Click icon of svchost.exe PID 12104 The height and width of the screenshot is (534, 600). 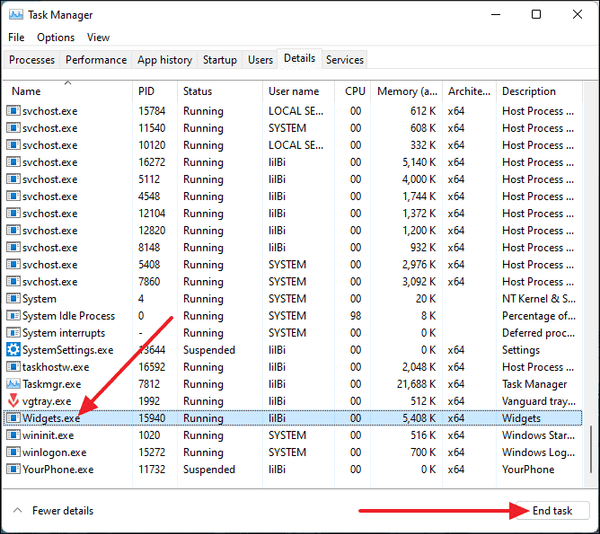13,213
